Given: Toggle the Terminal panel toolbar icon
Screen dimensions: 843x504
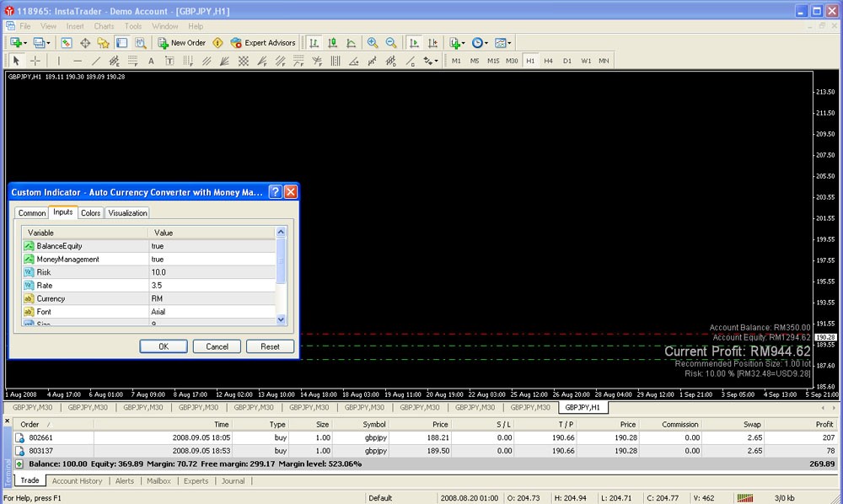Looking at the screenshot, I should (122, 43).
